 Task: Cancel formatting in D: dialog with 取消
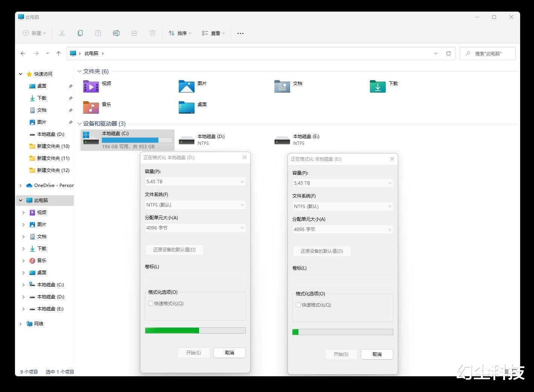[x=230, y=353]
